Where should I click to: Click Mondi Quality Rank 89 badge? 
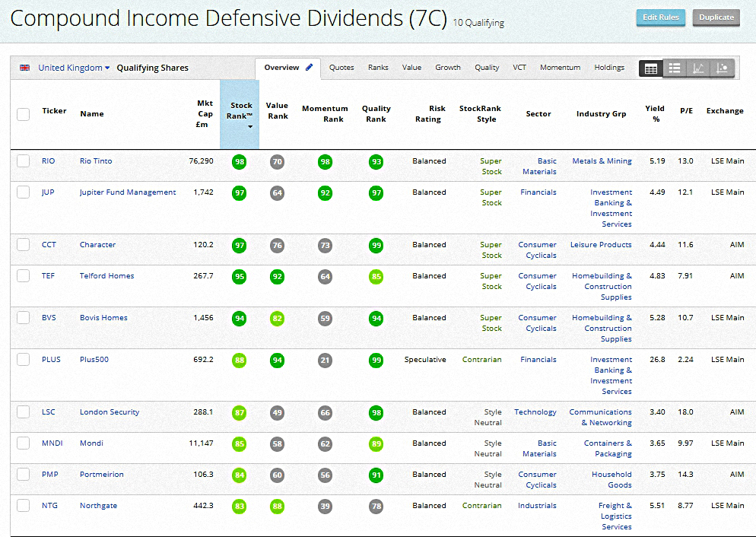pyautogui.click(x=376, y=444)
